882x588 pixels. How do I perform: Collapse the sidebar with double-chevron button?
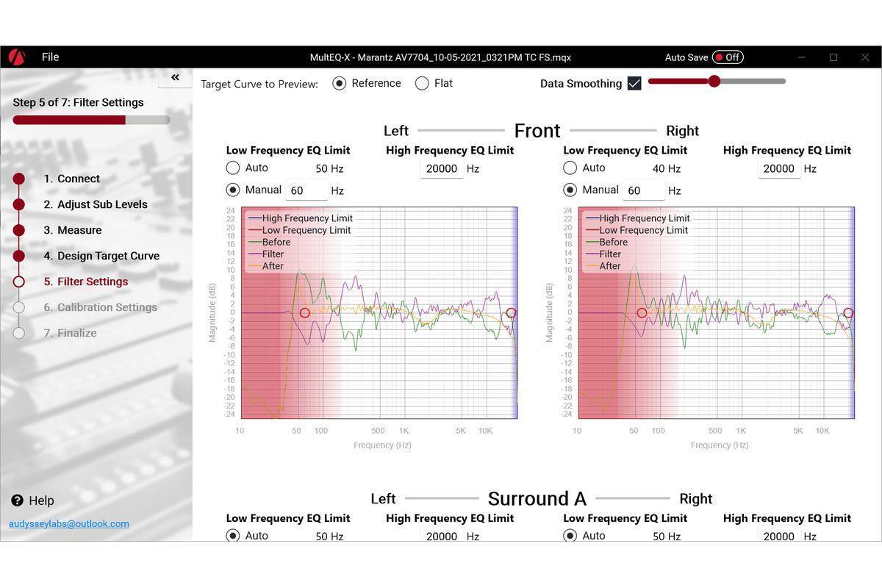175,78
